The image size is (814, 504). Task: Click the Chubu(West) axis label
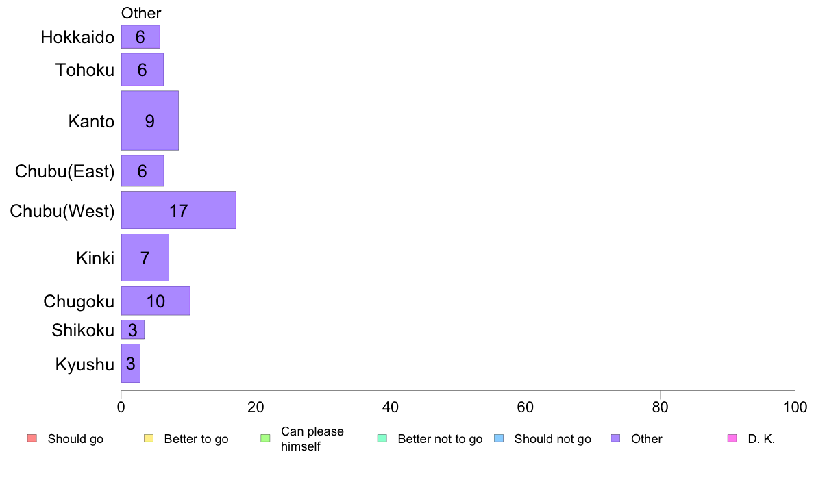click(x=62, y=211)
